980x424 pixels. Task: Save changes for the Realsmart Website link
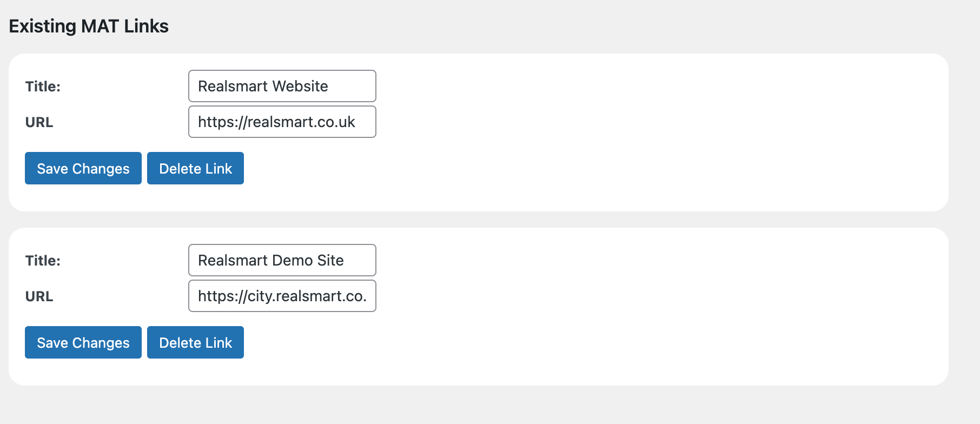[83, 168]
